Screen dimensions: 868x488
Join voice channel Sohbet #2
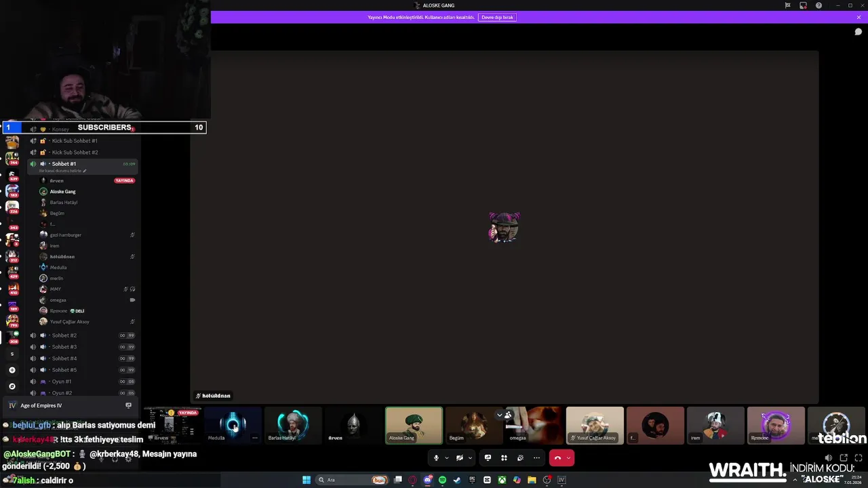pos(82,335)
